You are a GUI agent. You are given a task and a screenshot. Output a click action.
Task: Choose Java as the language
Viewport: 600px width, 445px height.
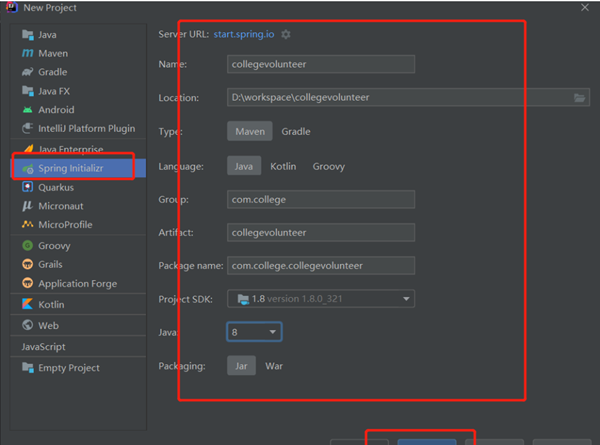[x=244, y=166]
